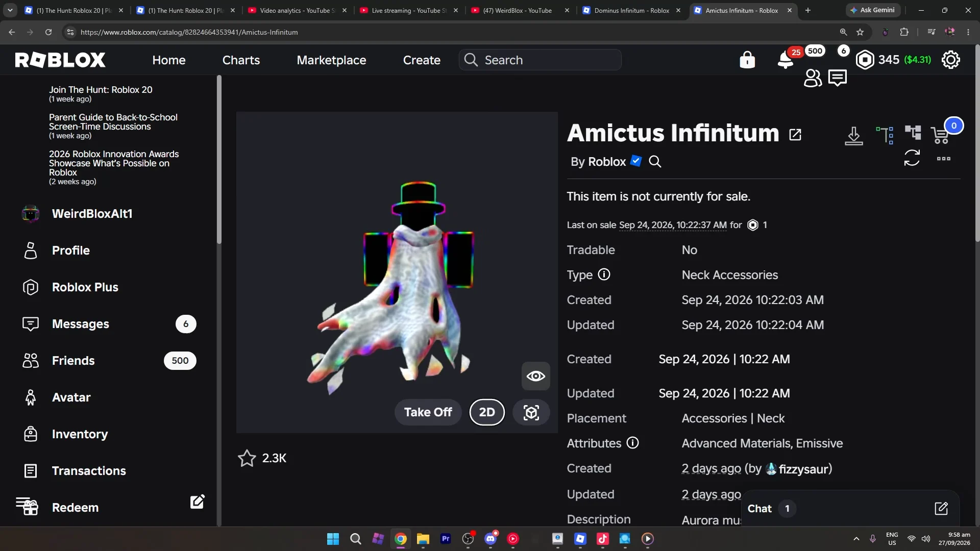Open the shopping bag icon in header
This screenshot has height=551, width=980.
747,60
